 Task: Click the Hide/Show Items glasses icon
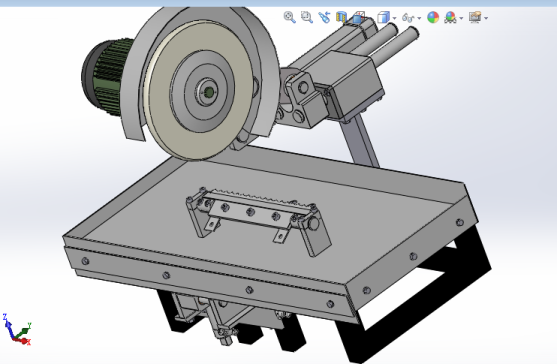pos(408,17)
